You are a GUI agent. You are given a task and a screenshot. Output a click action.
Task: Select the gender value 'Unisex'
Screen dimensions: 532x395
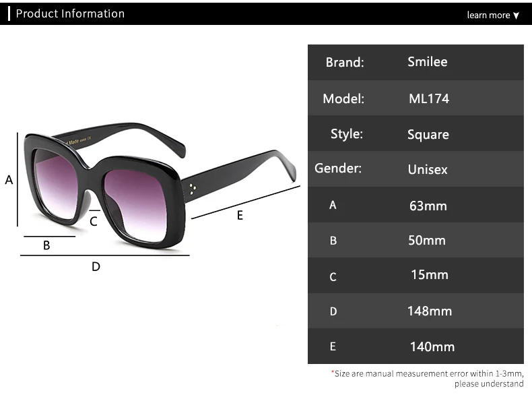[428, 169]
